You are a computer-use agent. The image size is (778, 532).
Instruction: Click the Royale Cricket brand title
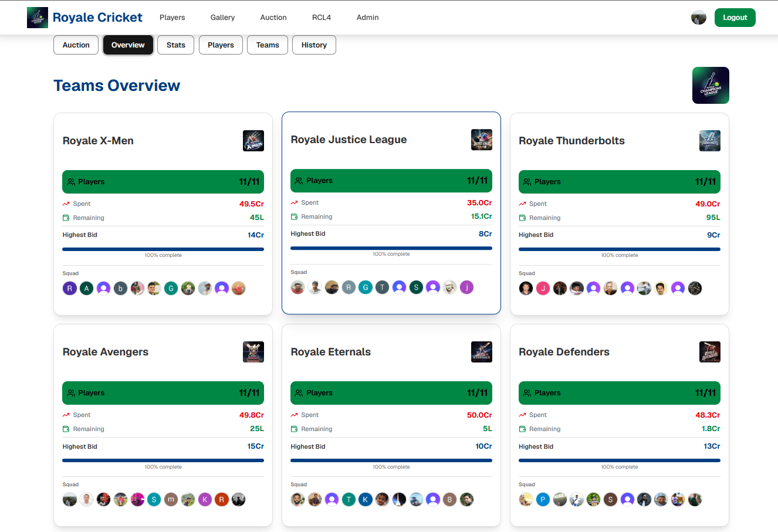(x=97, y=18)
